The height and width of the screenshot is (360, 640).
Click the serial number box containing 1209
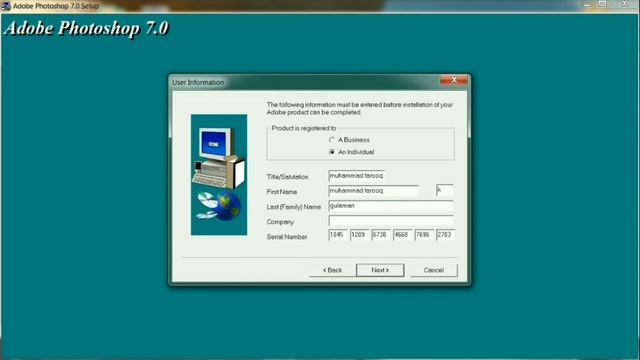click(x=360, y=235)
